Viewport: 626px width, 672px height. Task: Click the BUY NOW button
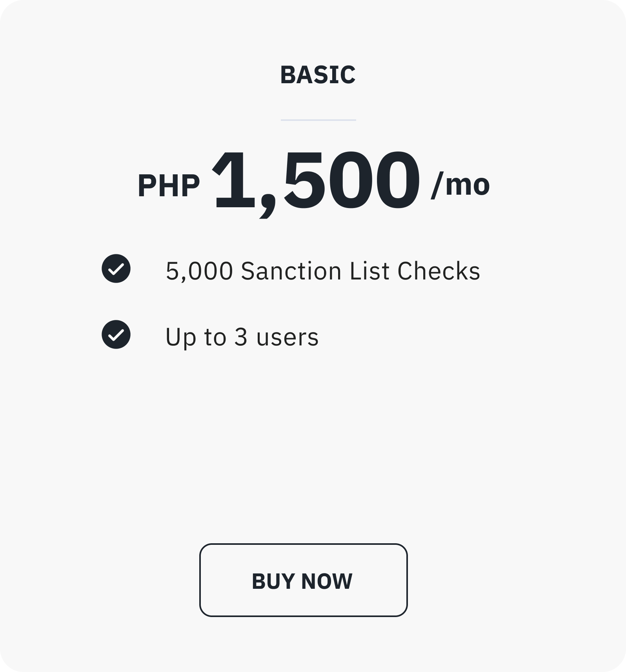tap(303, 580)
